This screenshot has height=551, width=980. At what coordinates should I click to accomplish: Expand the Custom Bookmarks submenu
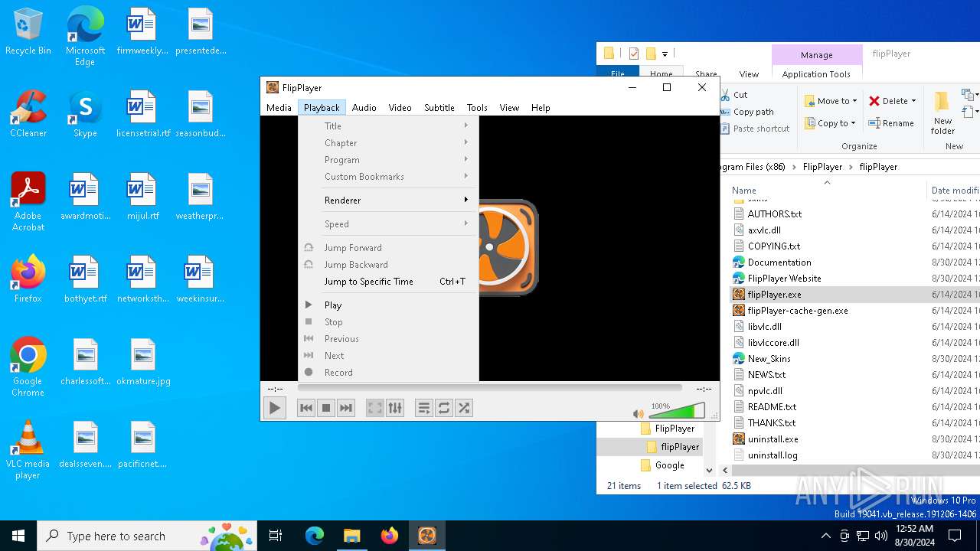click(388, 177)
